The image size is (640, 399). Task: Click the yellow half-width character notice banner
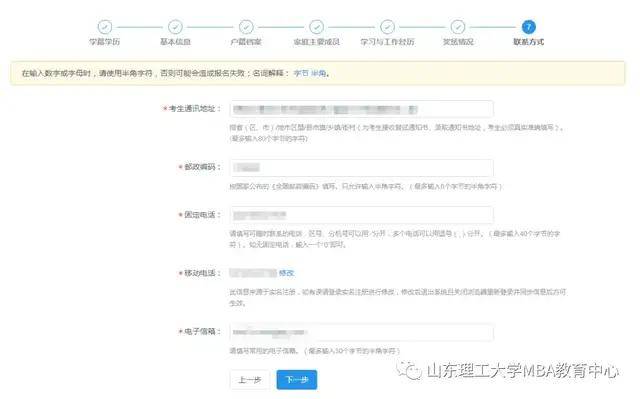tap(318, 73)
